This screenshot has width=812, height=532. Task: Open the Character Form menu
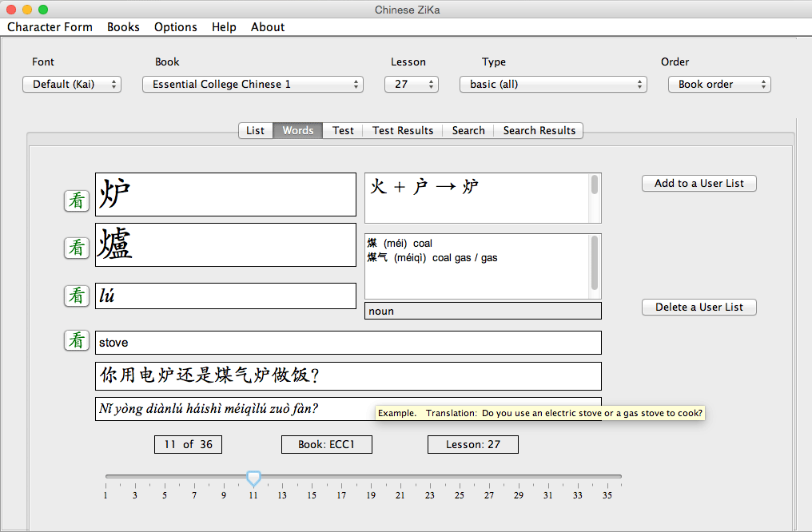(x=50, y=27)
